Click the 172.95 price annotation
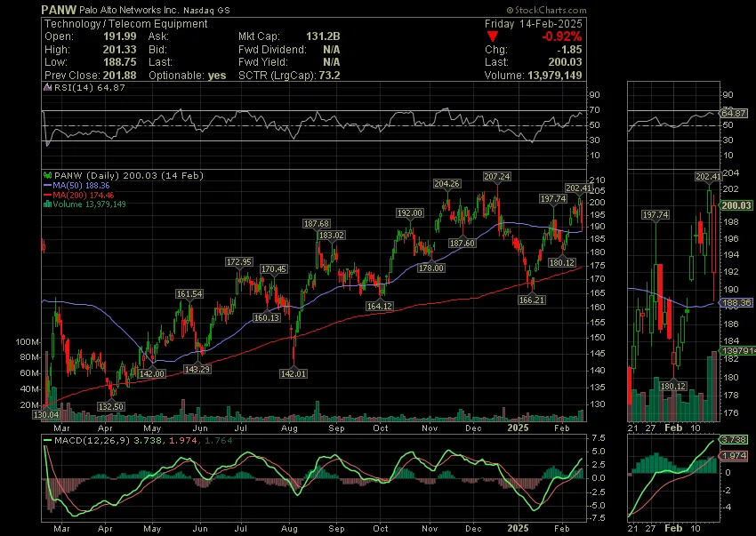The width and height of the screenshot is (756, 536). tap(238, 261)
